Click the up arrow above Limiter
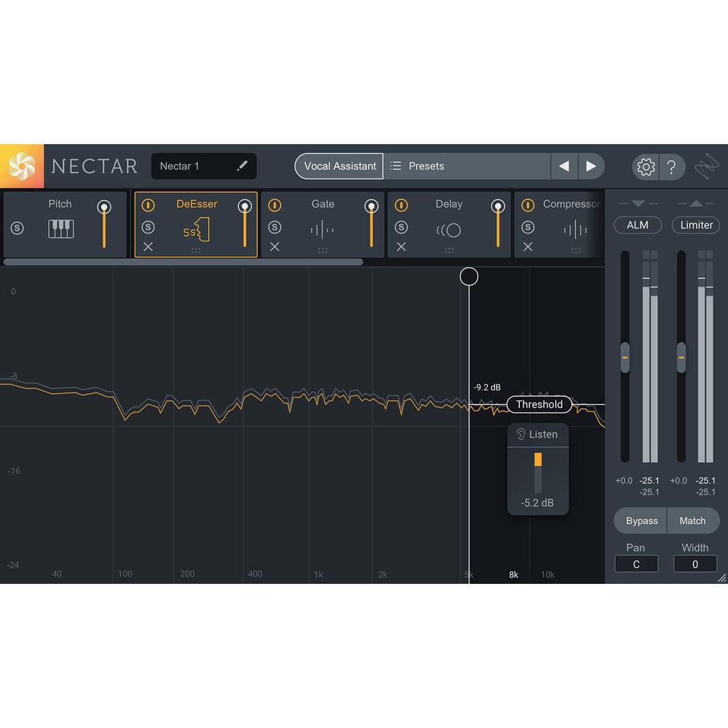728x728 pixels. (695, 203)
